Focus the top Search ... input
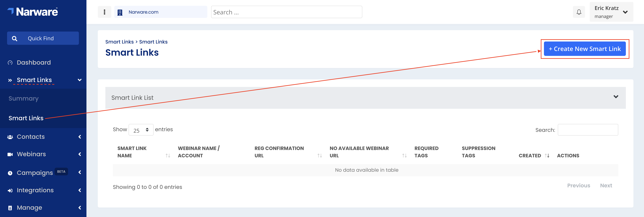Image resolution: width=644 pixels, height=217 pixels. coord(286,12)
